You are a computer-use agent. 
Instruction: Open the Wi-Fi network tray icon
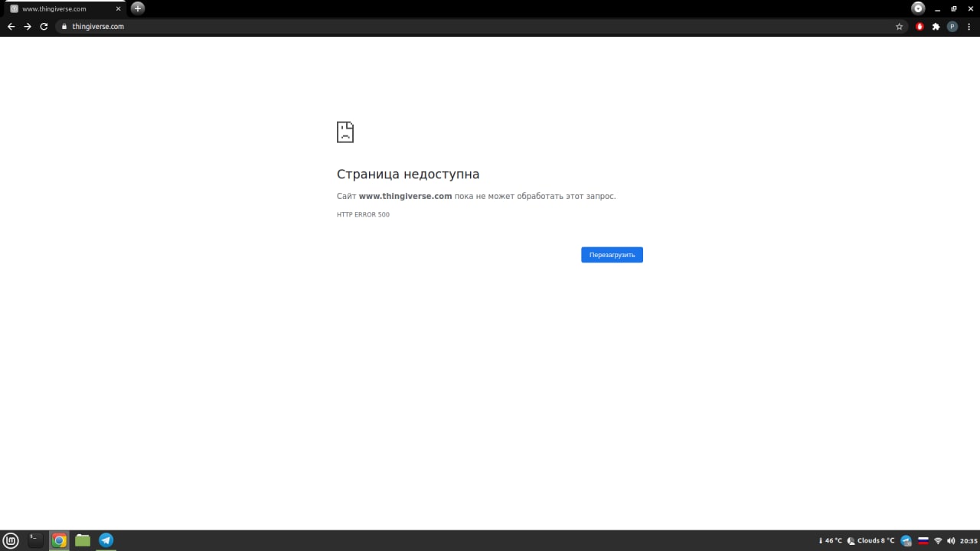click(x=938, y=540)
